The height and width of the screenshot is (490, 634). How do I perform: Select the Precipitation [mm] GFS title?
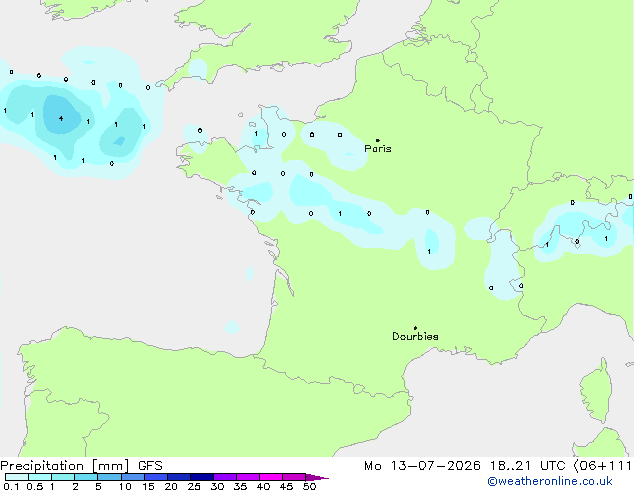click(81, 466)
